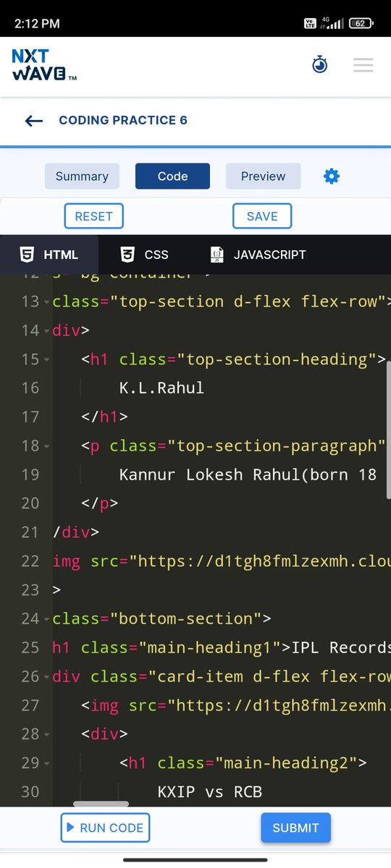Collapse the code fold on line 15
This screenshot has height=868, width=391.
click(47, 359)
